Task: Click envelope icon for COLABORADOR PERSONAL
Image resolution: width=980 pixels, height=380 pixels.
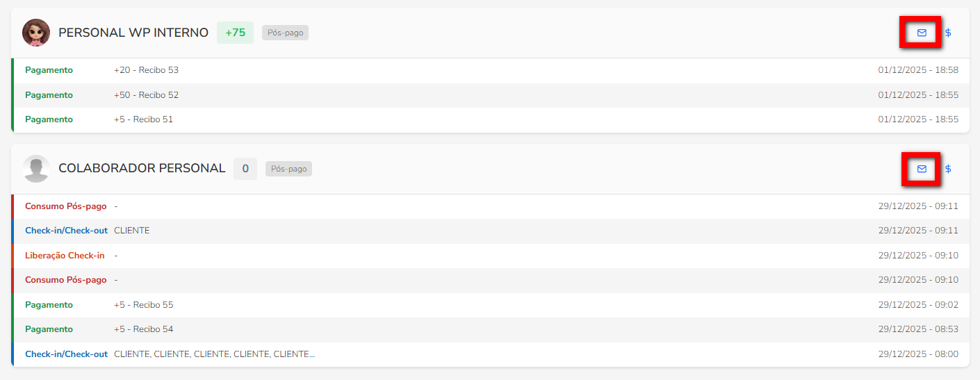Action: [x=922, y=169]
